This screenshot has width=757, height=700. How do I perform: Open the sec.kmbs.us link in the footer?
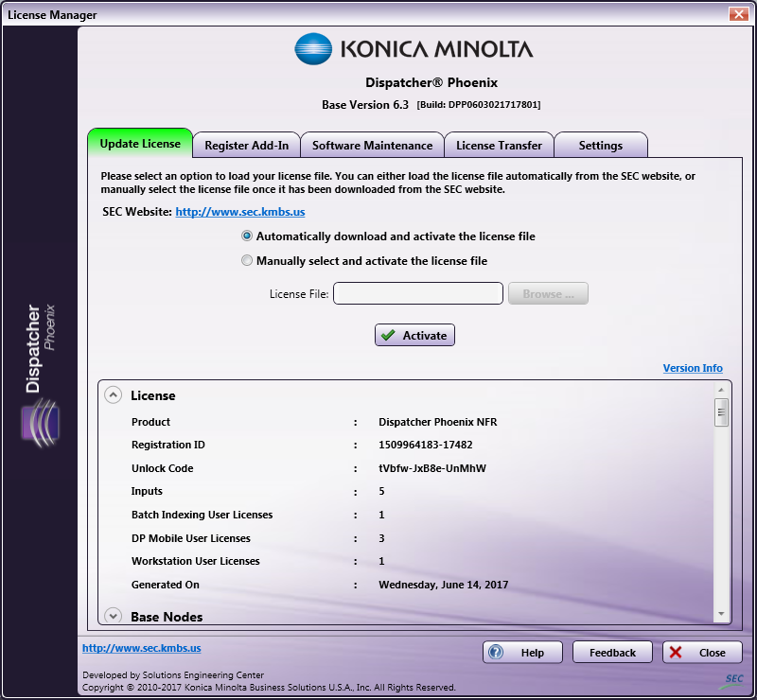(141, 648)
